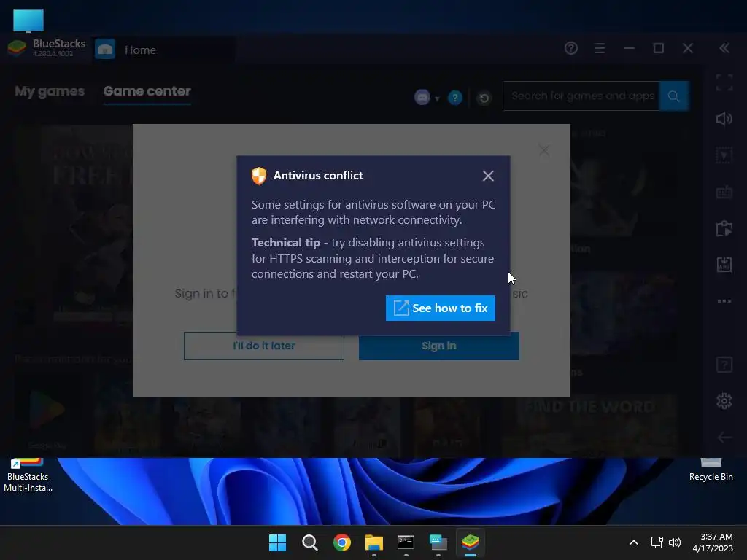Image resolution: width=747 pixels, height=560 pixels.
Task: Open the Windows Start menu
Action: [x=277, y=542]
